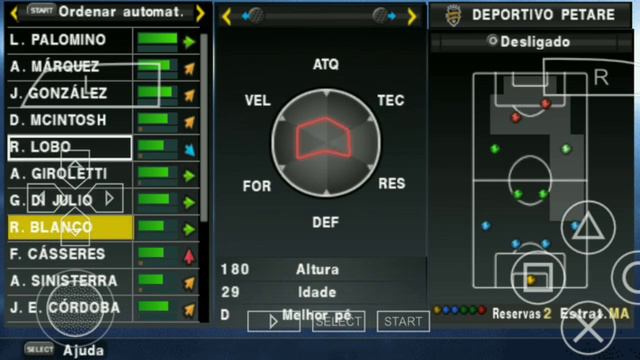Tap the emulator D-pad right arrow
The image size is (640, 360).
click(x=104, y=198)
